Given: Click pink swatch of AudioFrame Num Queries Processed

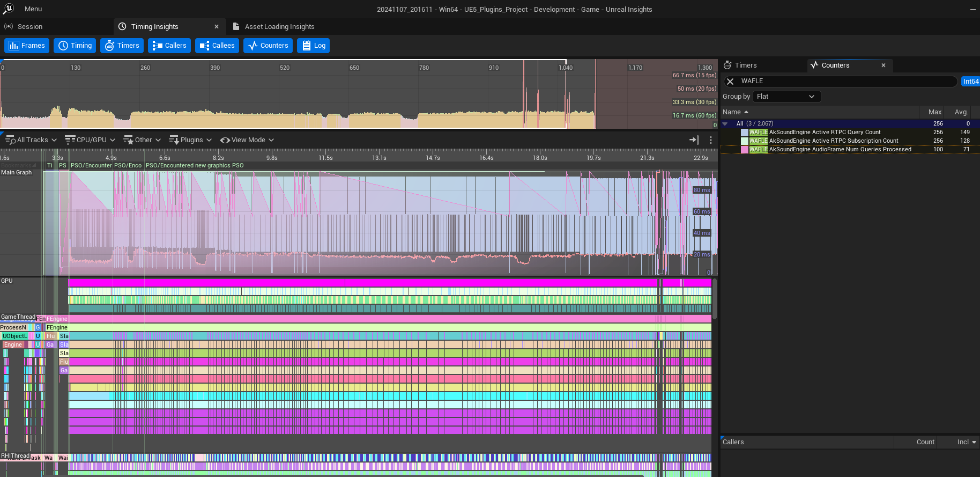Looking at the screenshot, I should tap(745, 150).
